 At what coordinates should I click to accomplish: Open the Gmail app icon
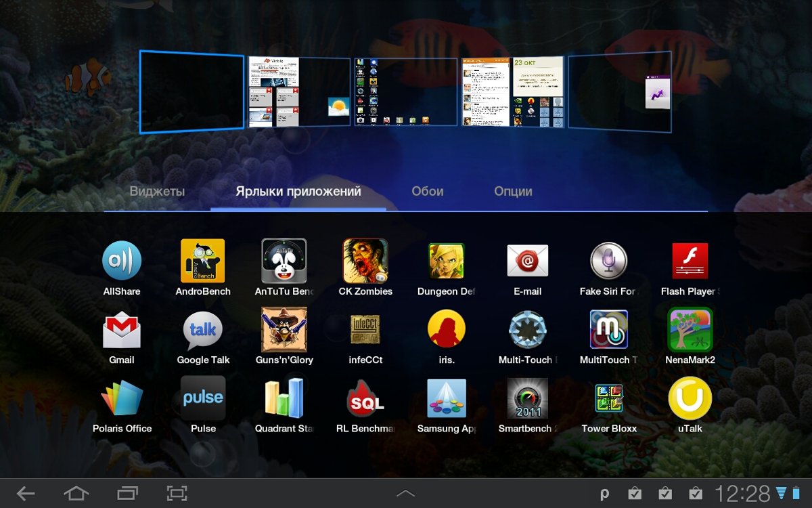(122, 330)
